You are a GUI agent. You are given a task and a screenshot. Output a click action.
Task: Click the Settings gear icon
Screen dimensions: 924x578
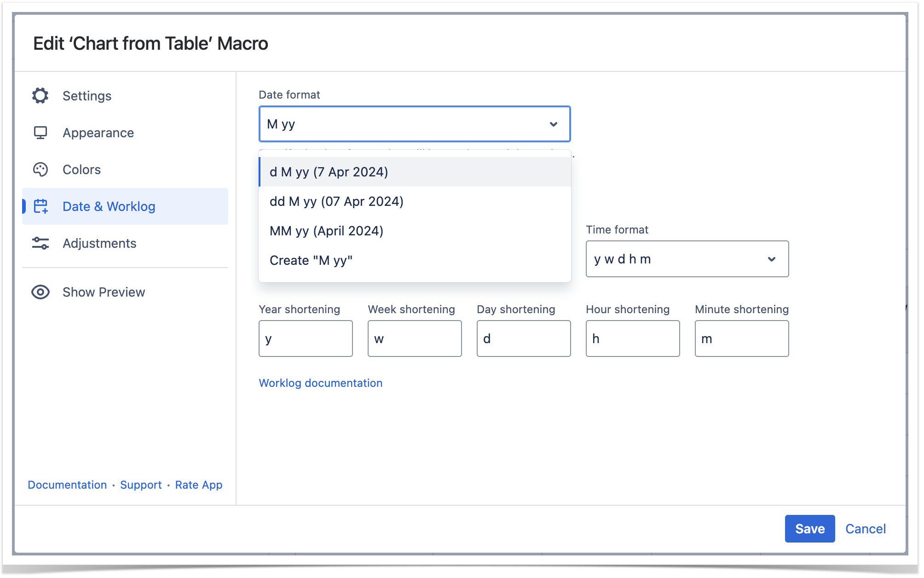[x=40, y=96]
